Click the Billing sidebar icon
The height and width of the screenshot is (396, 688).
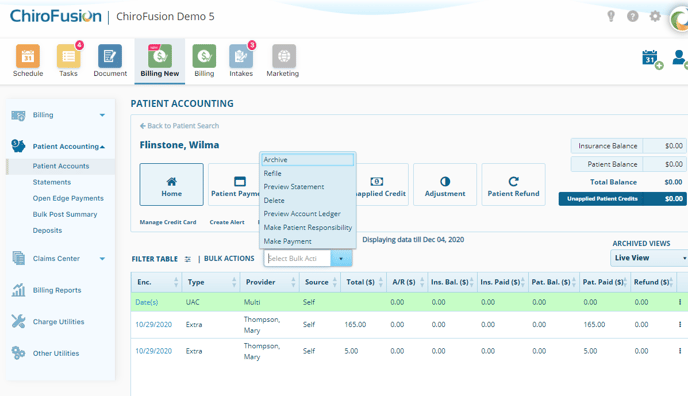(x=18, y=115)
